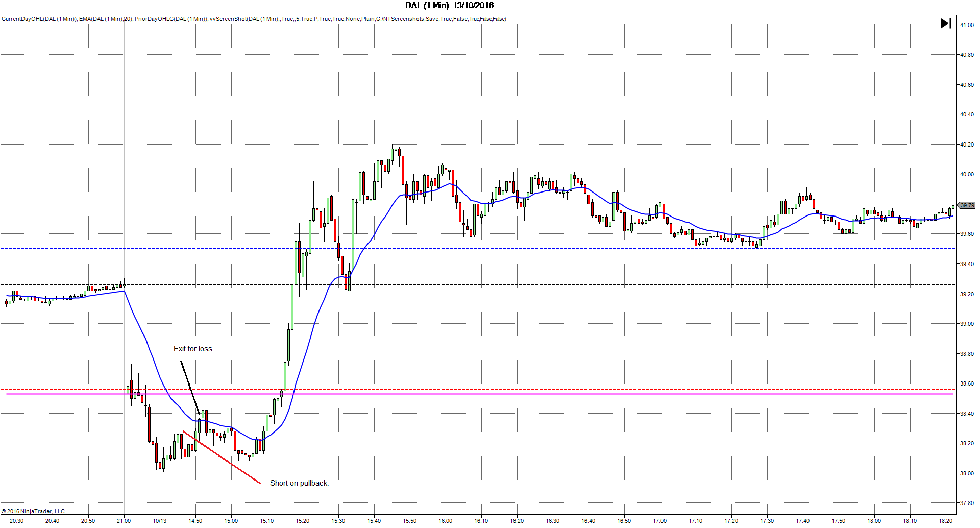Click the 17:40 time axis label

click(x=802, y=521)
